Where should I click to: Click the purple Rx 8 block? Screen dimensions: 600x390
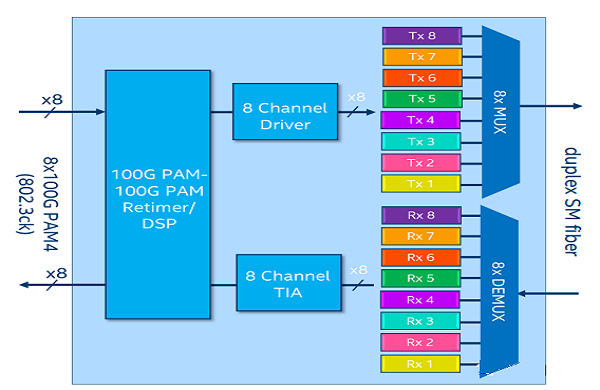click(421, 215)
